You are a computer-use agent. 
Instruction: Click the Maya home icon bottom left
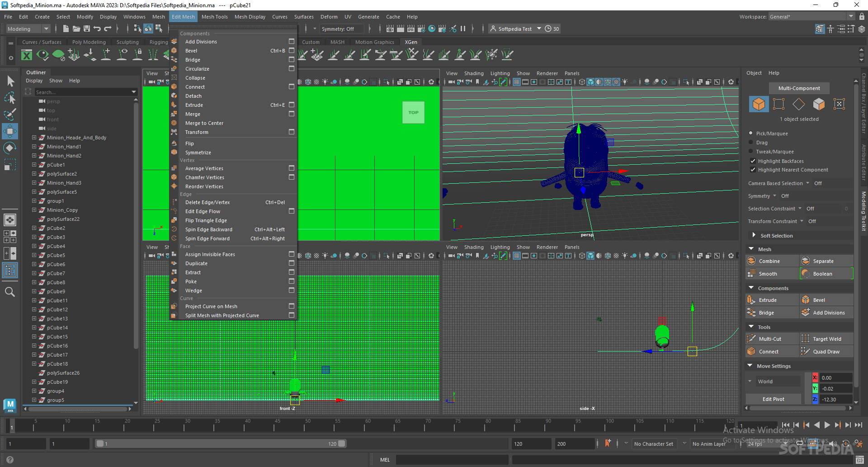(10, 405)
